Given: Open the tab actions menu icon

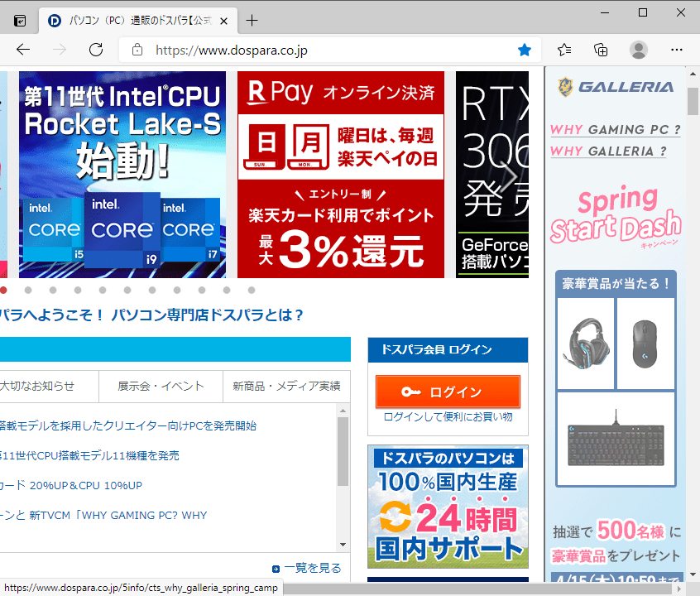Looking at the screenshot, I should (20, 21).
